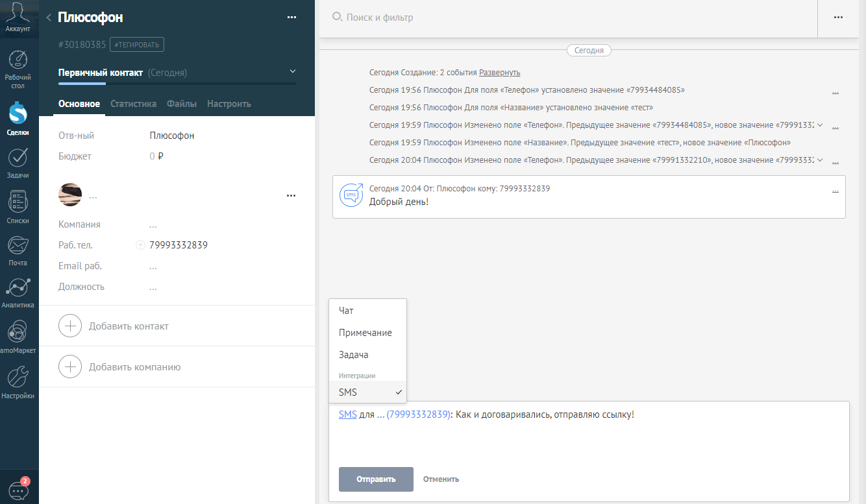Click Должность empty value field

[153, 287]
